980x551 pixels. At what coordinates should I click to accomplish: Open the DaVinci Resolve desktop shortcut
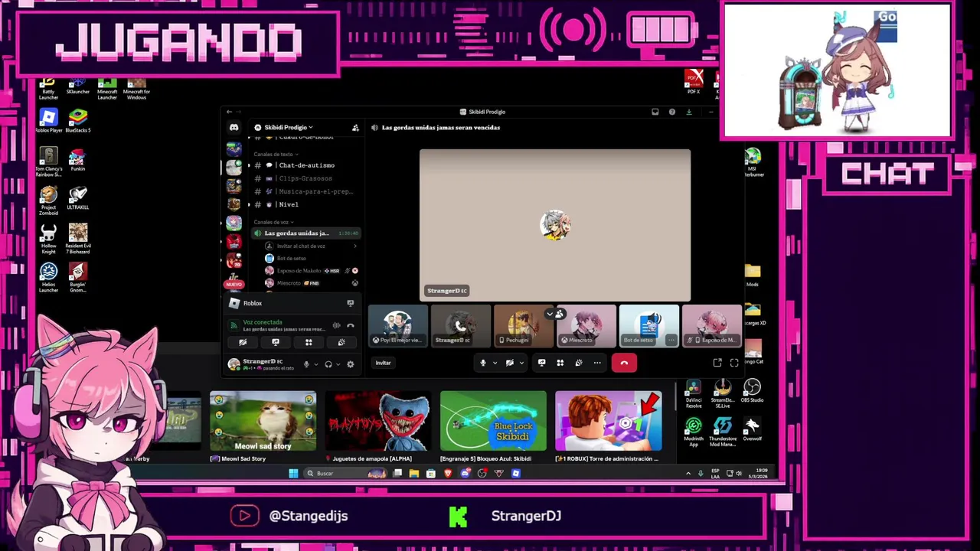[x=693, y=393]
